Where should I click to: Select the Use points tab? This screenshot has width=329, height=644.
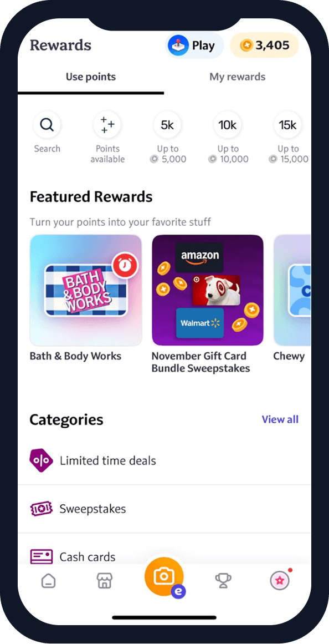(91, 77)
